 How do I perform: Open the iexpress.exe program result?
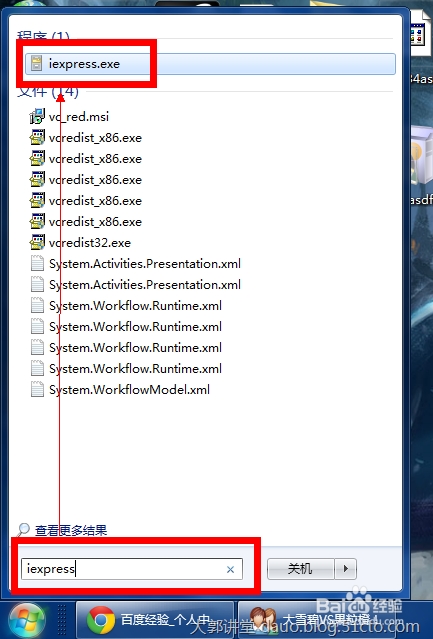pos(210,64)
